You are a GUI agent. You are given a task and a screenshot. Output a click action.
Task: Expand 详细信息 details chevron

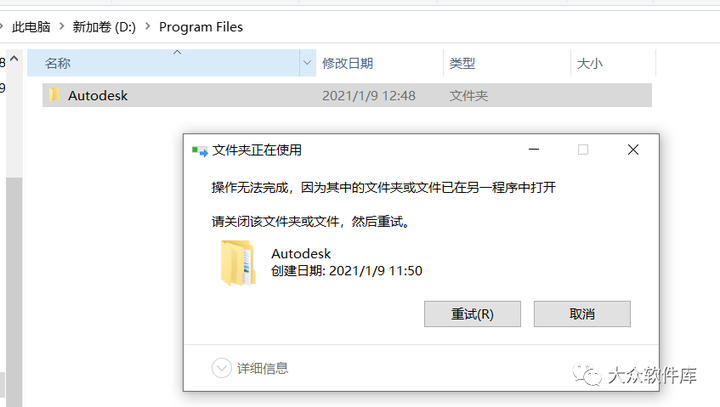click(221, 368)
